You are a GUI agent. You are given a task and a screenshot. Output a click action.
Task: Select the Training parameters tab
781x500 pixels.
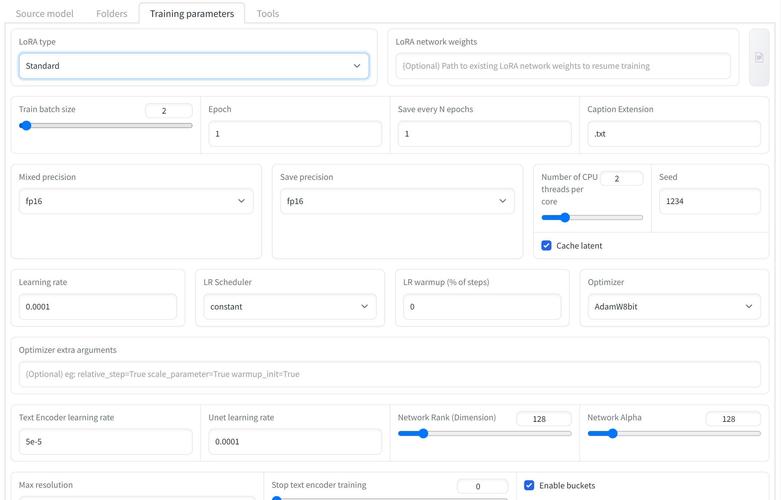[191, 14]
